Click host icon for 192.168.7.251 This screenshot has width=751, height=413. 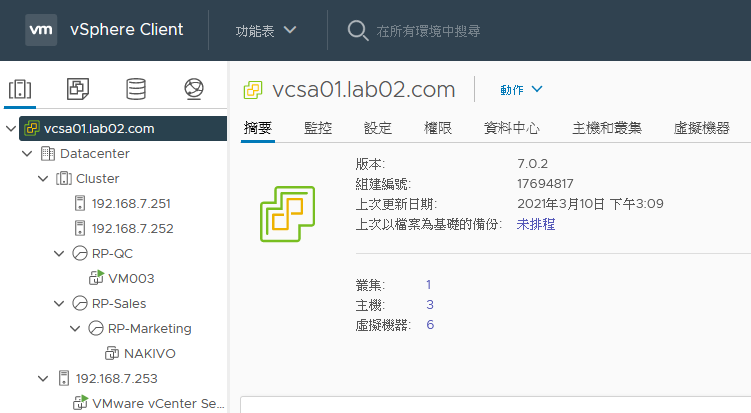pyautogui.click(x=80, y=203)
